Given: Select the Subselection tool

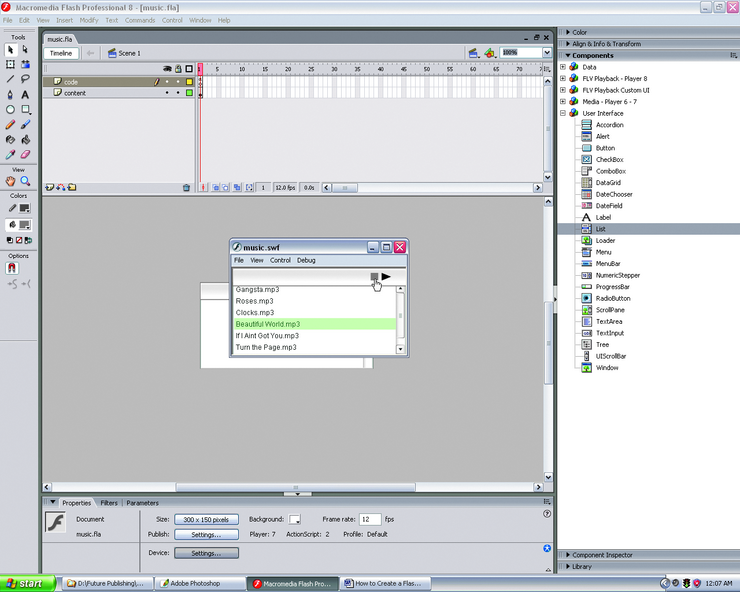Looking at the screenshot, I should click(25, 50).
